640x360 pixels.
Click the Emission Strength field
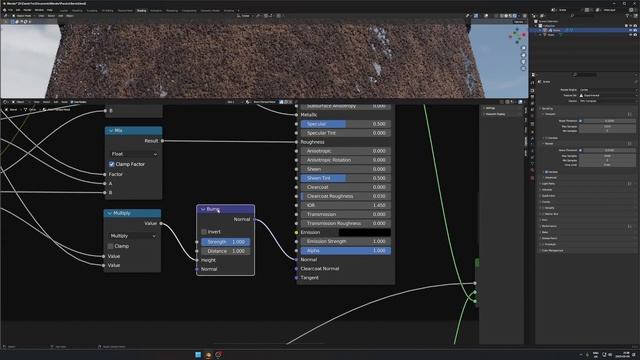coord(346,241)
